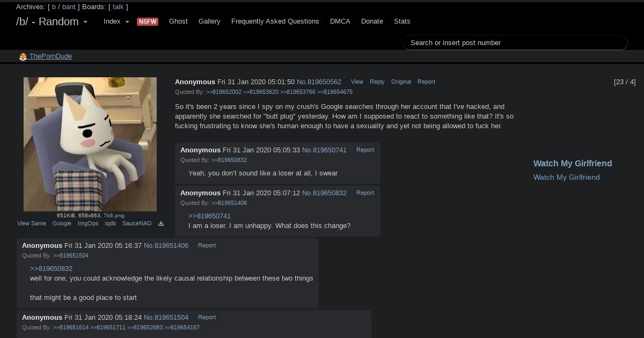
Task: Search image with SauceNAO link
Action: [137, 224]
